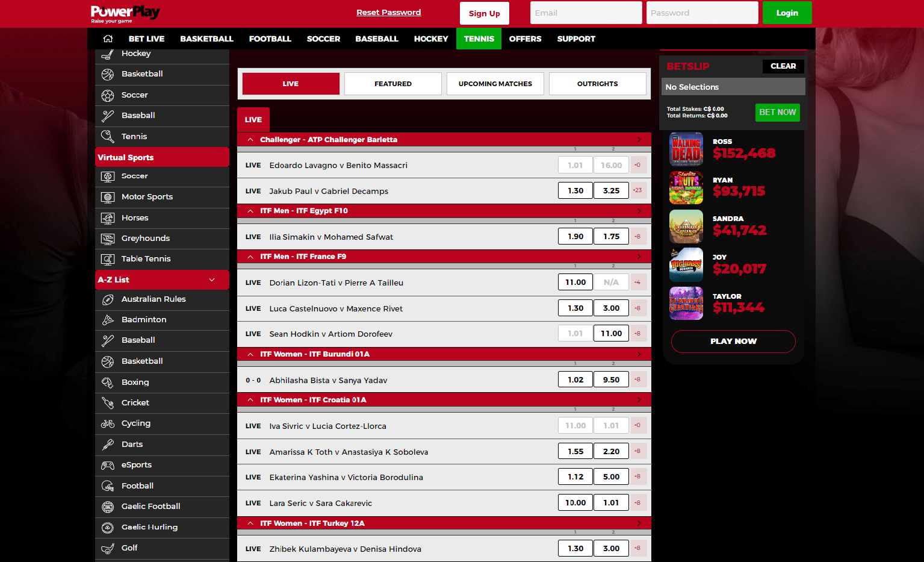
Task: Choose the Golf icon in sidebar
Action: (x=108, y=548)
